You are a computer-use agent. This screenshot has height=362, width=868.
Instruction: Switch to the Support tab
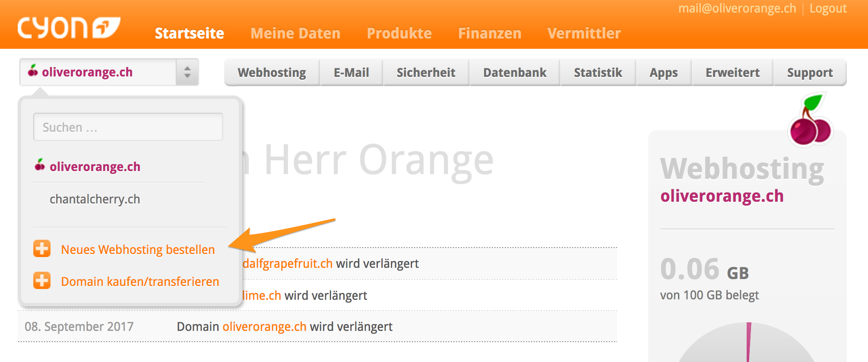tap(810, 73)
